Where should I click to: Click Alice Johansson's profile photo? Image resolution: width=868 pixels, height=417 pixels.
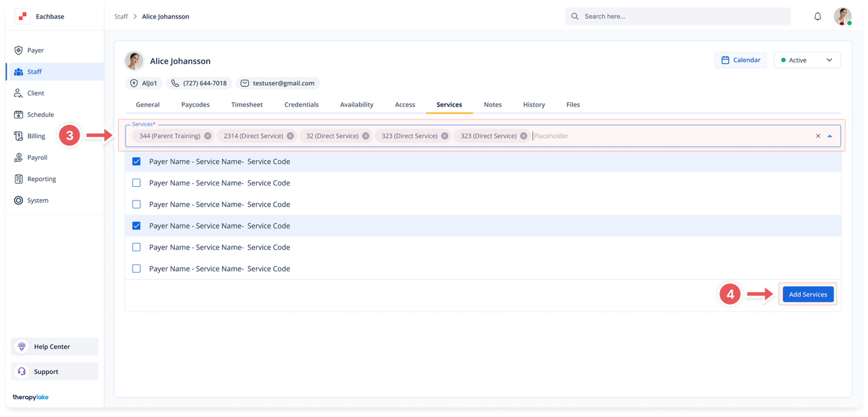[x=134, y=61]
